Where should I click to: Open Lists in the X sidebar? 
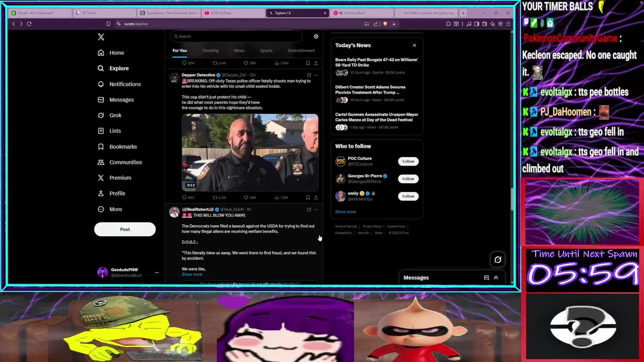[109, 131]
